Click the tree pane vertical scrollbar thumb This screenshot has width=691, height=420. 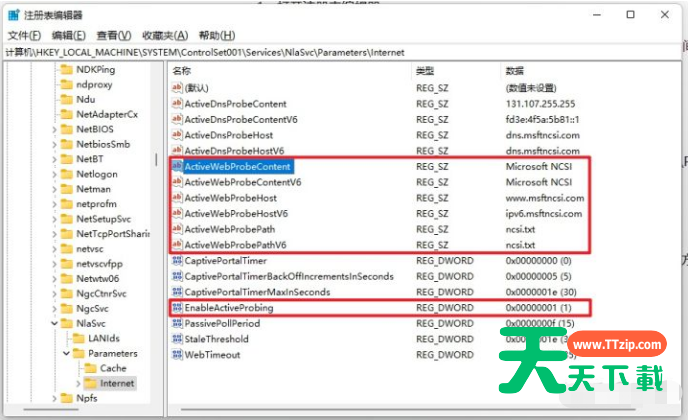[156, 160]
